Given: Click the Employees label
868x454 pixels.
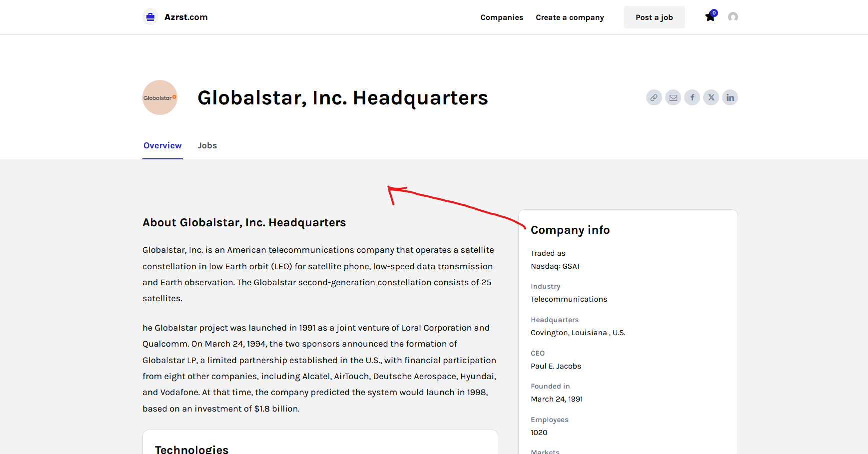Looking at the screenshot, I should point(550,420).
